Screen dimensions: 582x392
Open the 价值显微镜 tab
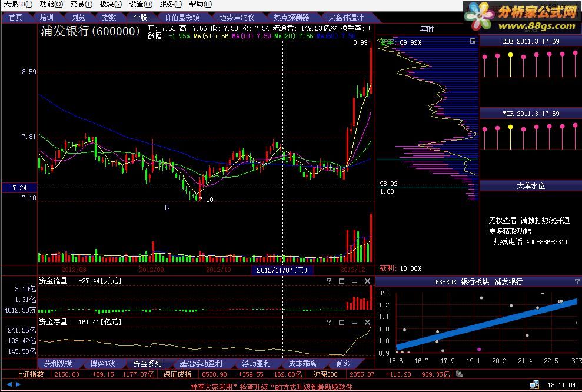click(182, 18)
